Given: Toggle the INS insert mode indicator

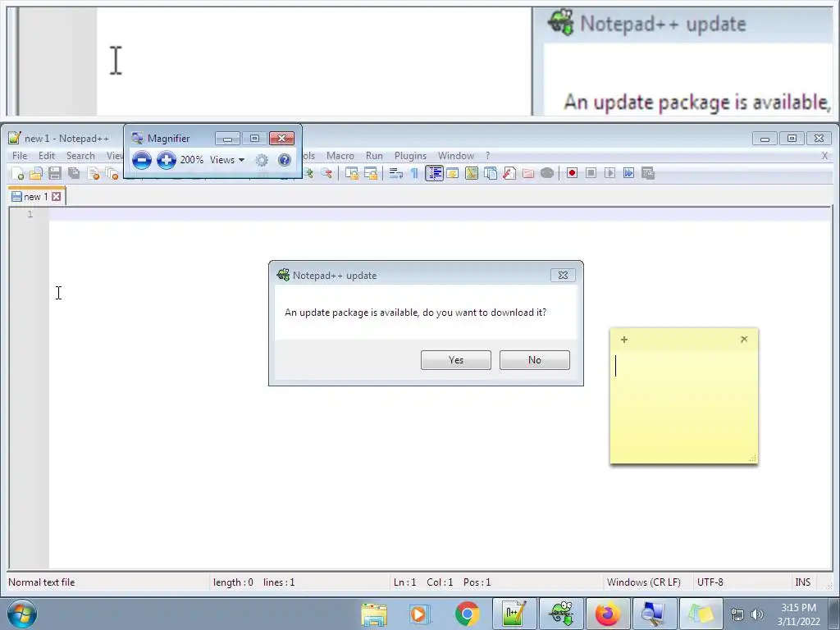Looking at the screenshot, I should coord(803,582).
